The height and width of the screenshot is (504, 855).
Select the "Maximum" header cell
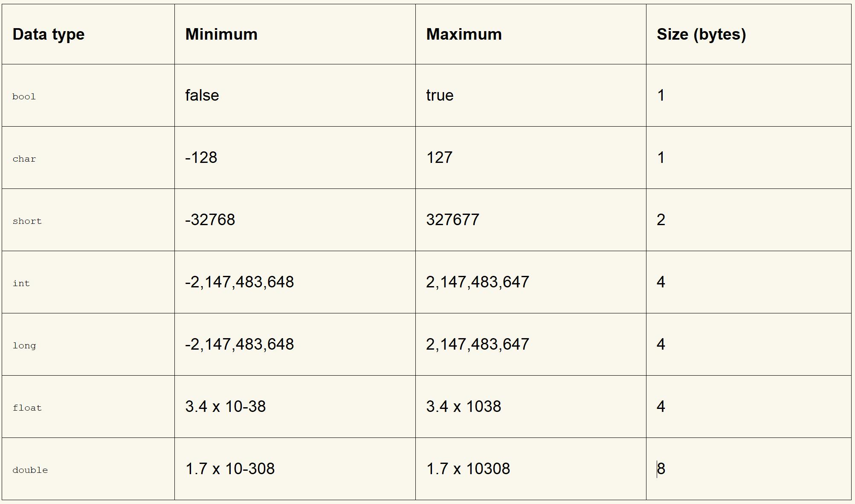[464, 35]
